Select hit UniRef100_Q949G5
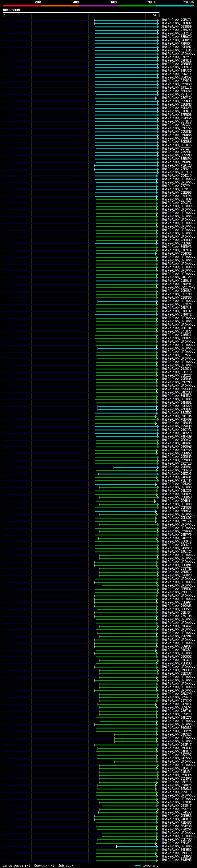 point(176,118)
